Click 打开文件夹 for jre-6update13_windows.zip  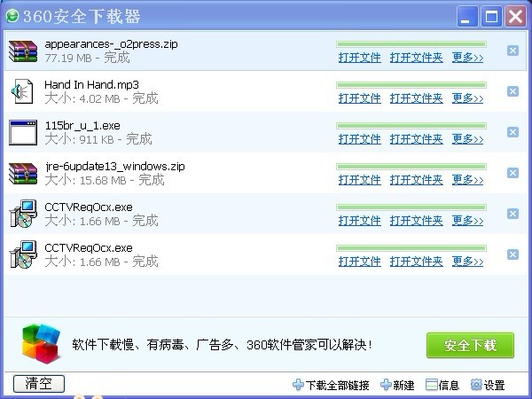417,180
